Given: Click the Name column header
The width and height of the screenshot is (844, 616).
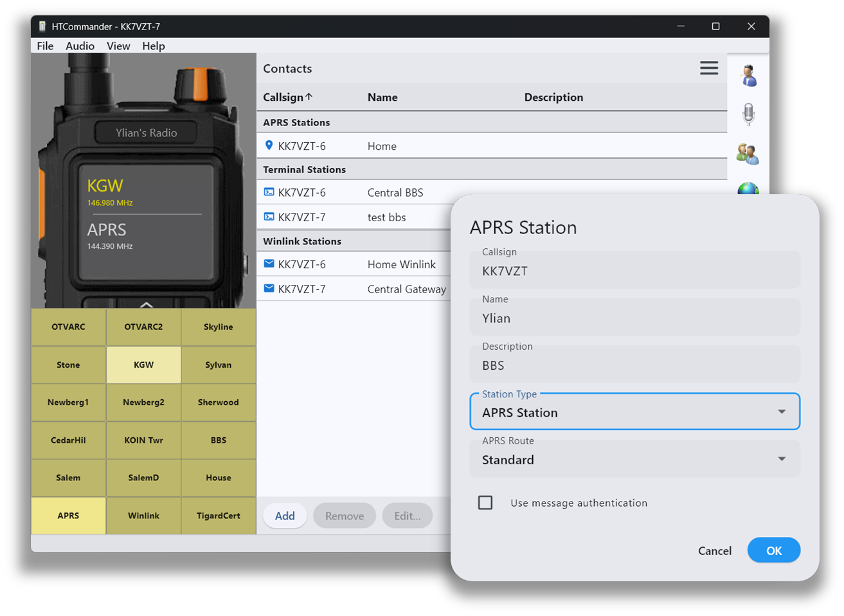Looking at the screenshot, I should 382,97.
